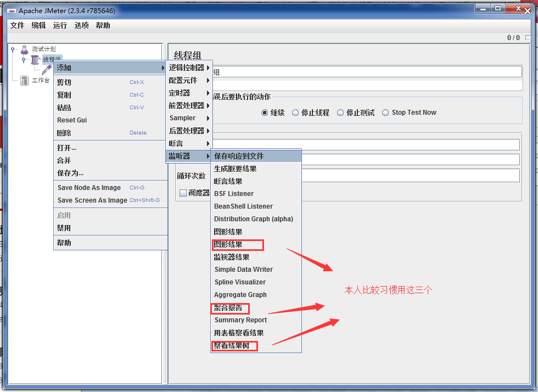Click the test plan flask icon

(x=24, y=49)
